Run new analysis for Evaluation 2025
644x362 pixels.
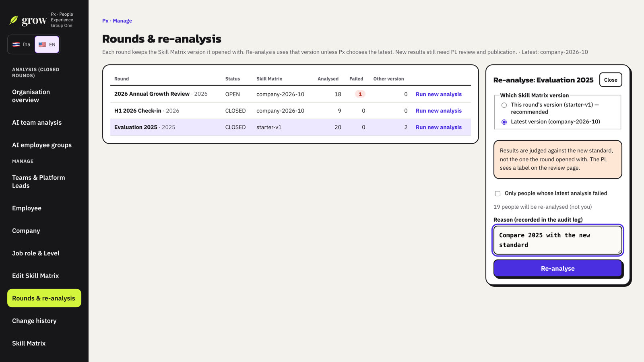click(438, 127)
